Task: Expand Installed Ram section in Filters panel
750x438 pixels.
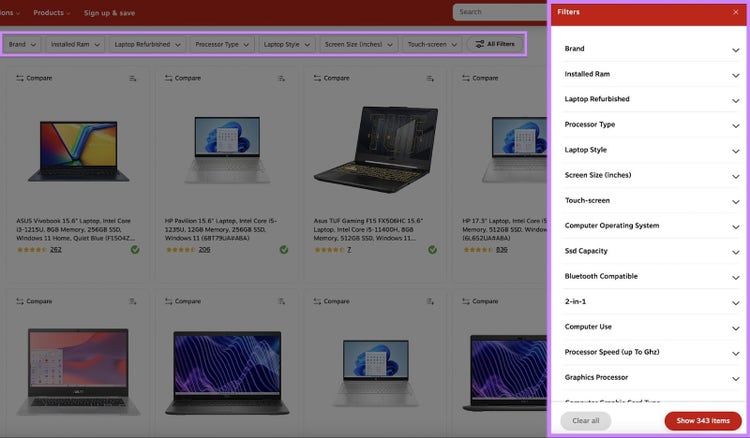Action: pos(651,74)
